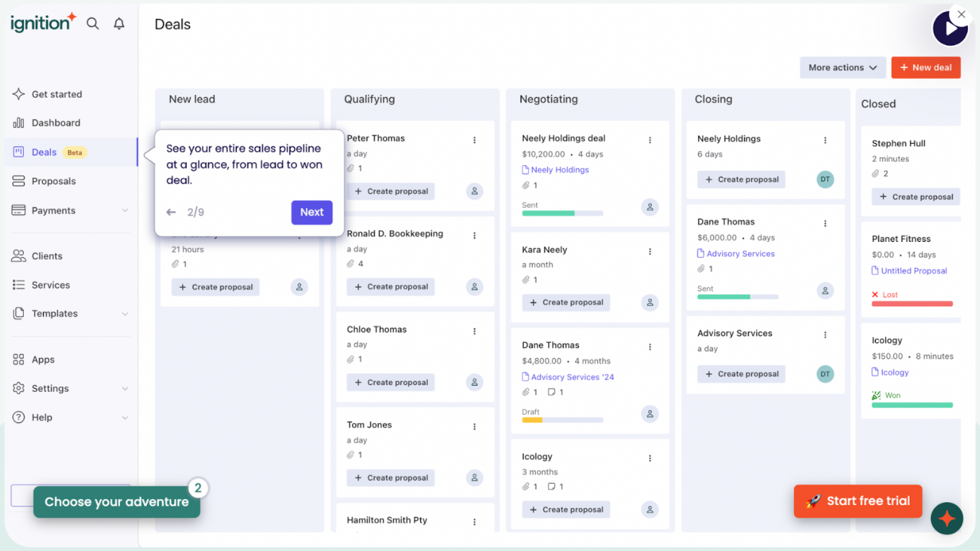Click the play video button icon

point(949,29)
